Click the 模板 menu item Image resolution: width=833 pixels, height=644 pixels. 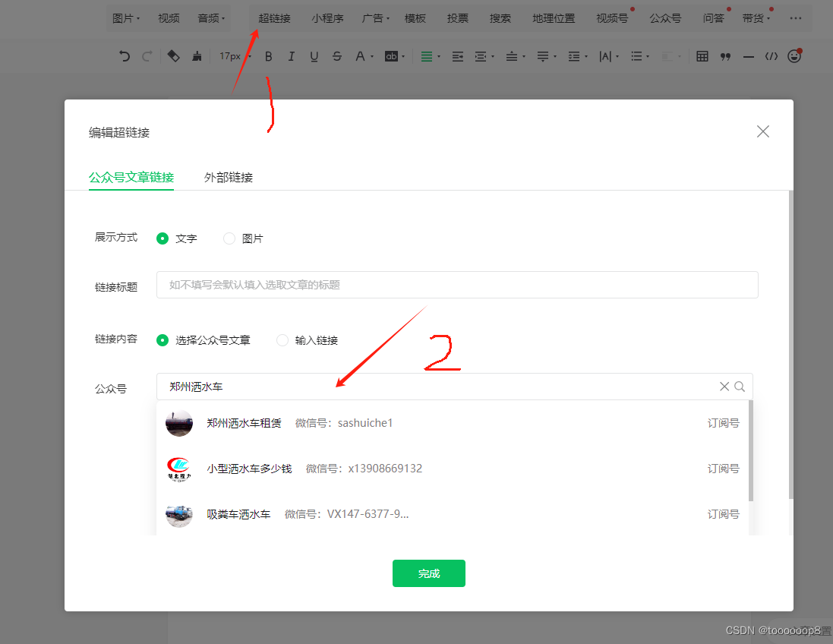(x=415, y=18)
